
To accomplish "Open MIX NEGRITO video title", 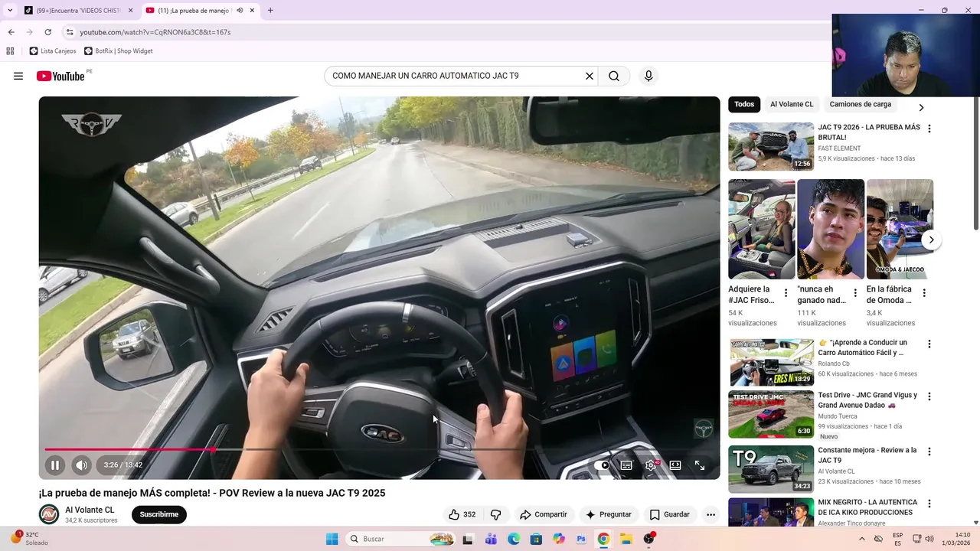I will [x=867, y=507].
